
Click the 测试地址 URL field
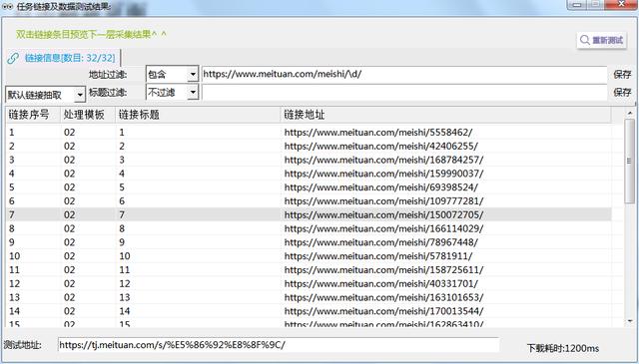(x=279, y=345)
